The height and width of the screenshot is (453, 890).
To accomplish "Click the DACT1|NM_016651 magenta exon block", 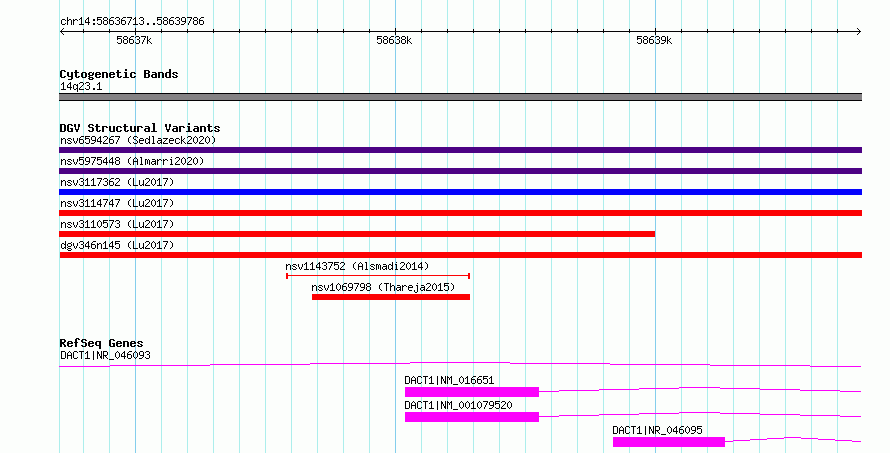I will (x=472, y=392).
